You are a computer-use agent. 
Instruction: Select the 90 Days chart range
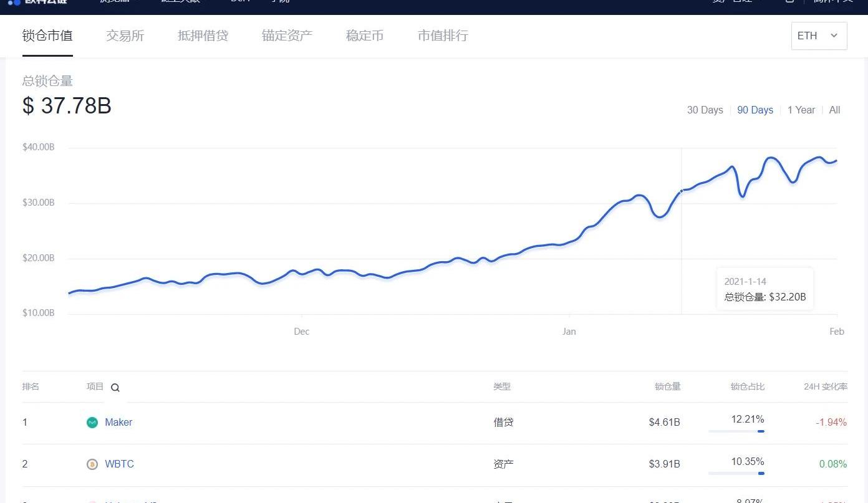point(755,110)
